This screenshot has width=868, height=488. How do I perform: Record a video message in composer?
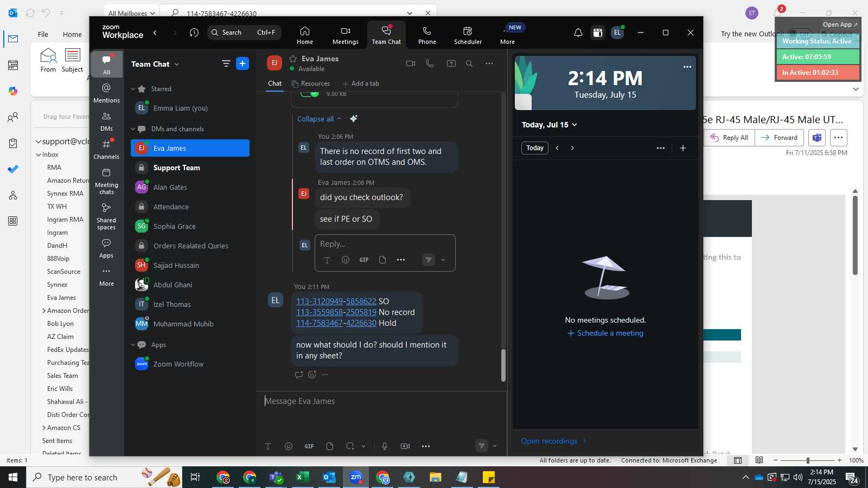click(x=405, y=446)
